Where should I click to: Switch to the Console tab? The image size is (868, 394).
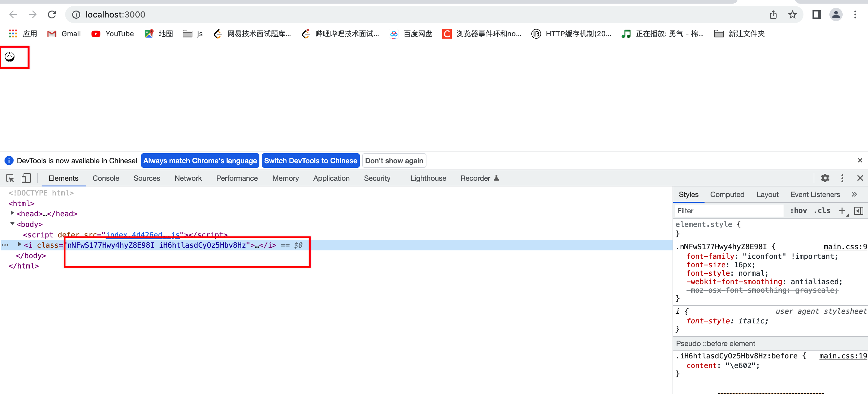106,178
